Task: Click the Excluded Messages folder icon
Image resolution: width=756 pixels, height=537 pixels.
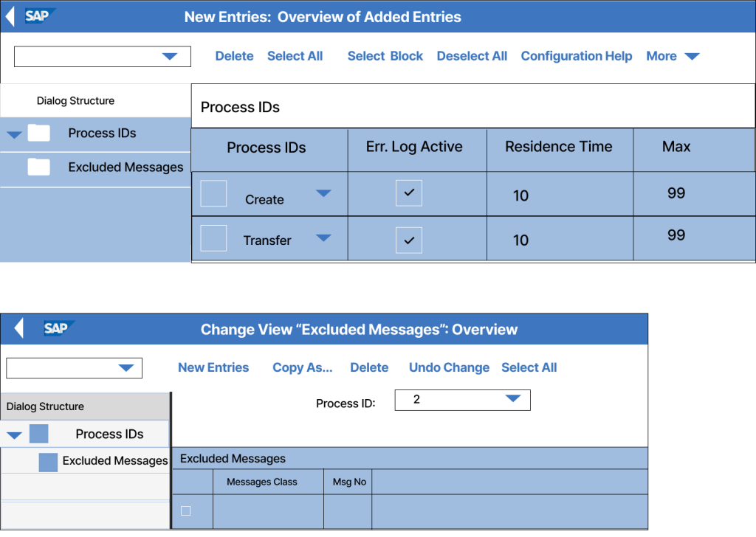Action: [39, 167]
